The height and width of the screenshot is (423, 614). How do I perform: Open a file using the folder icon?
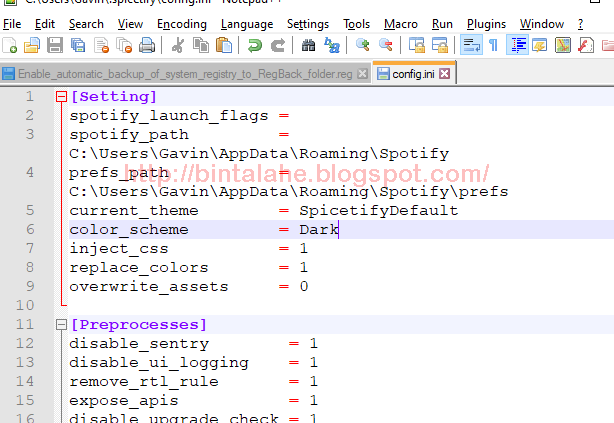[32, 45]
